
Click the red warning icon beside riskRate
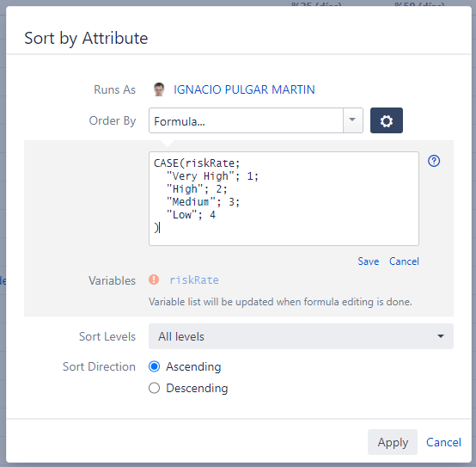[154, 280]
